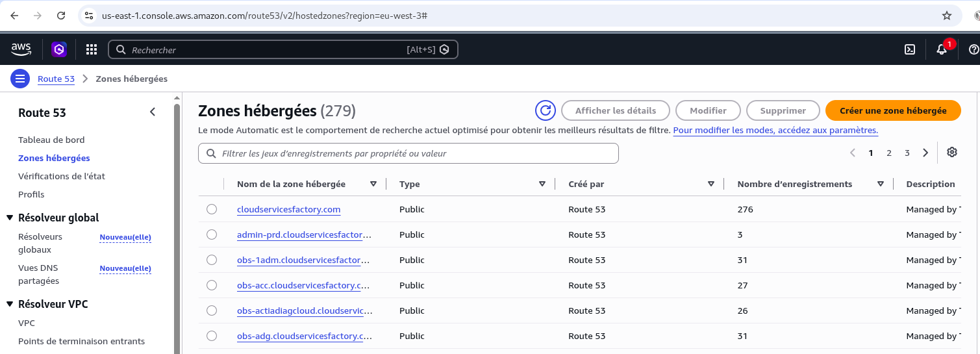Open Vues DNS partagées in sidebar
Image resolution: width=980 pixels, height=354 pixels.
coord(38,274)
